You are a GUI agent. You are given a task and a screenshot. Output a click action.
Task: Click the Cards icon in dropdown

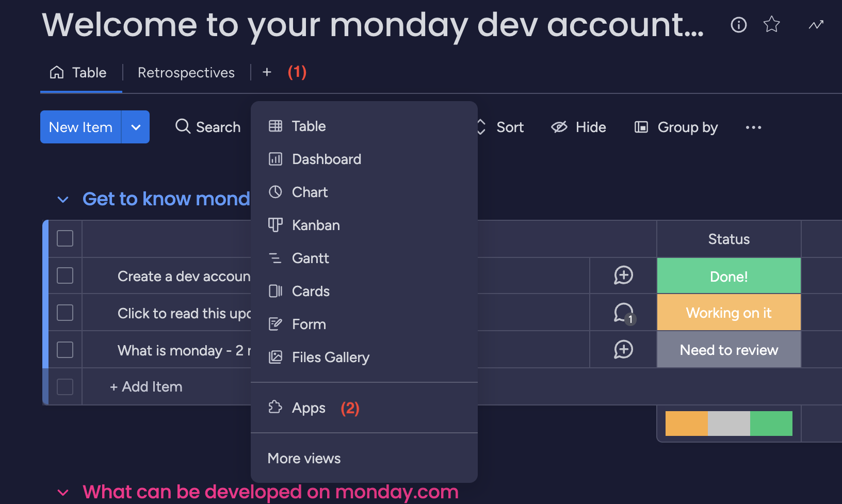(x=276, y=291)
